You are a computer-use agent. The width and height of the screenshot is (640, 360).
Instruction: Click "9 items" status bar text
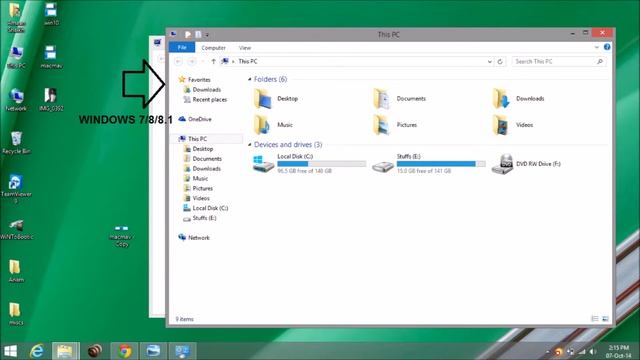pyautogui.click(x=184, y=319)
